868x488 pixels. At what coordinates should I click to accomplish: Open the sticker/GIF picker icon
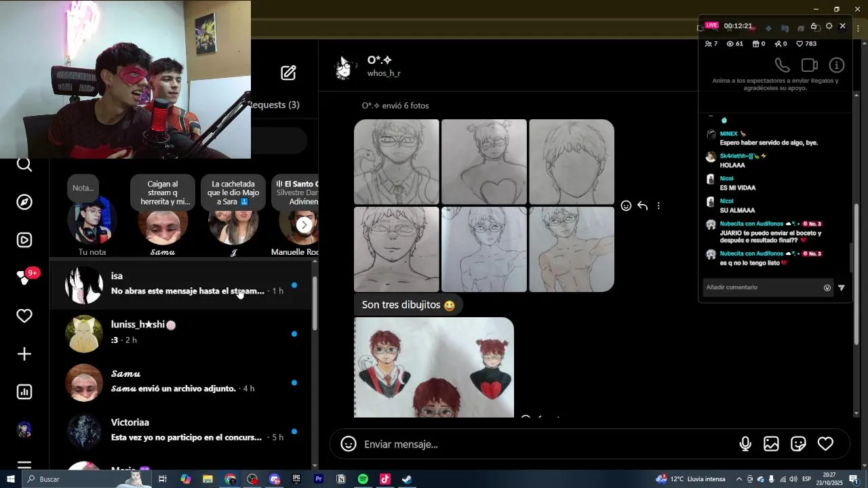798,444
